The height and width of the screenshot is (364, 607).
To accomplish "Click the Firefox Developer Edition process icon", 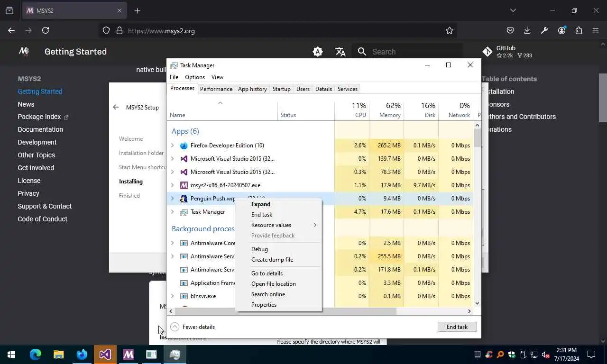I will (x=184, y=146).
